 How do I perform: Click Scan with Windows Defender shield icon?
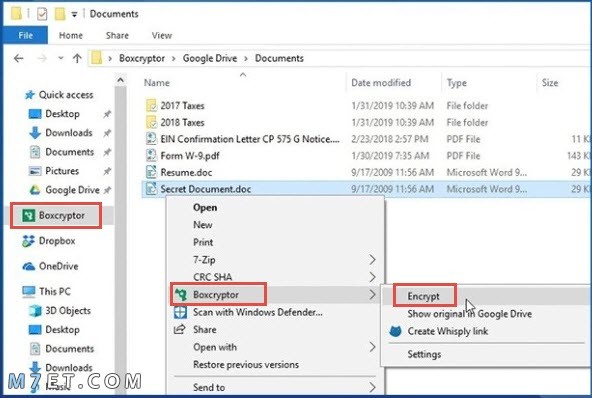point(180,312)
